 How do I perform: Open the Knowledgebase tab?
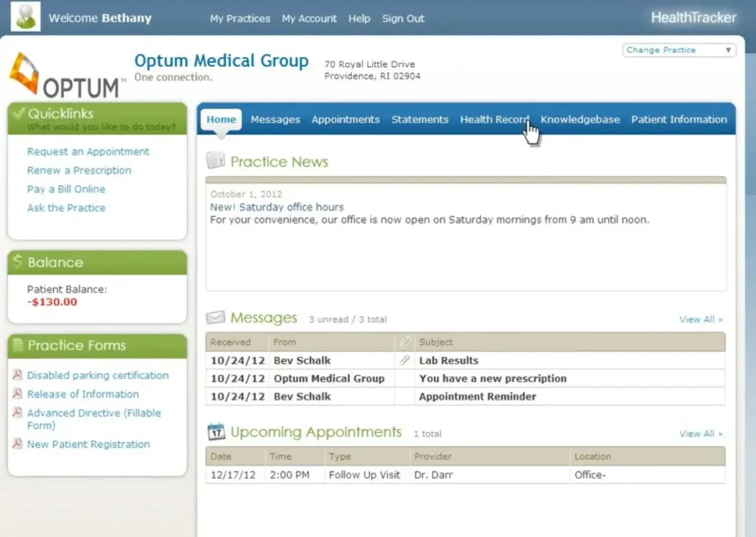(580, 119)
